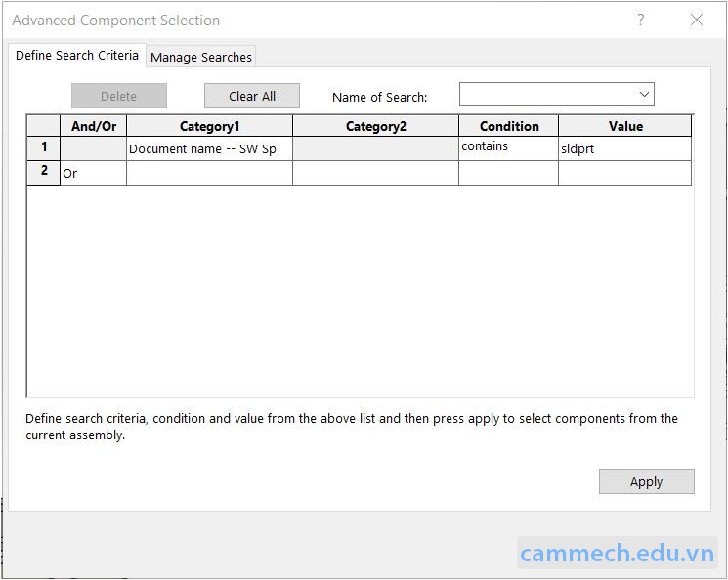Screen dimensions: 728x580
Task: Close the Advanced Component Selection dialog
Action: [x=697, y=20]
